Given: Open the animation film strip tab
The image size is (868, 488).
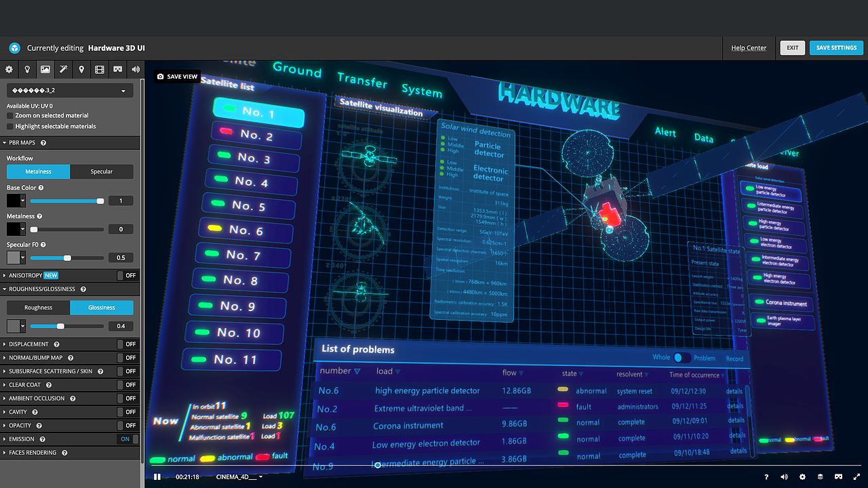Looking at the screenshot, I should (100, 69).
